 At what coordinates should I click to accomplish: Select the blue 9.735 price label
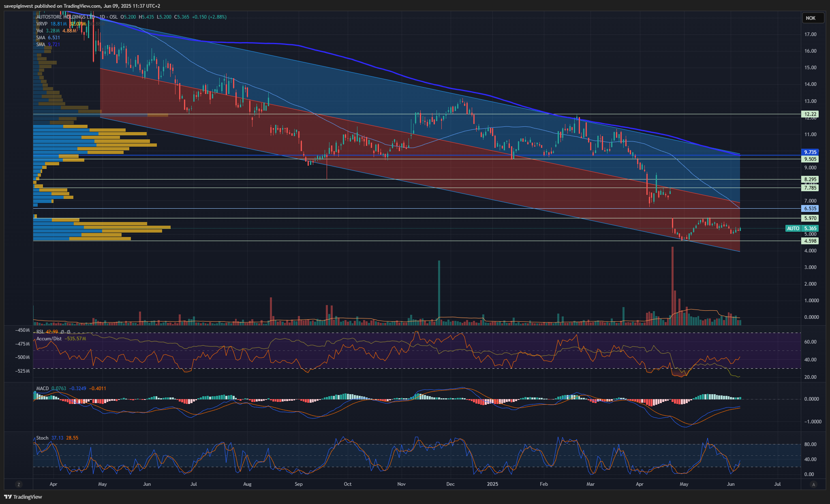tap(810, 152)
